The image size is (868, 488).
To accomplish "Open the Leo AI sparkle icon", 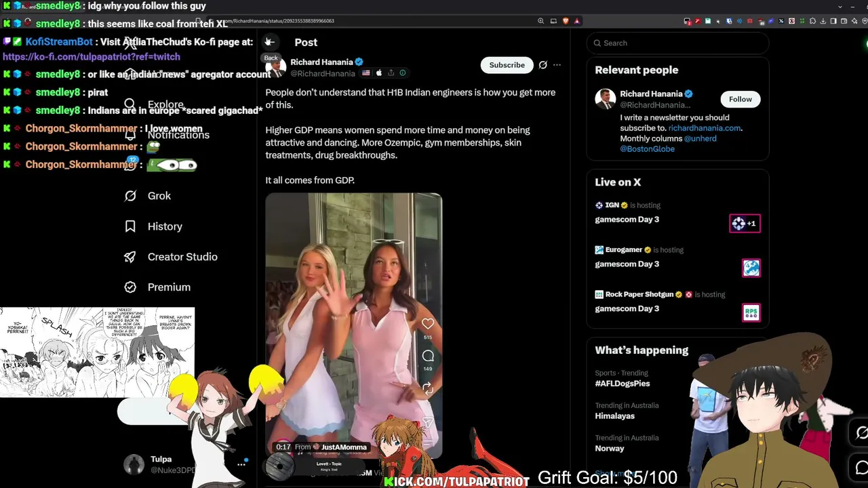I will tap(853, 21).
